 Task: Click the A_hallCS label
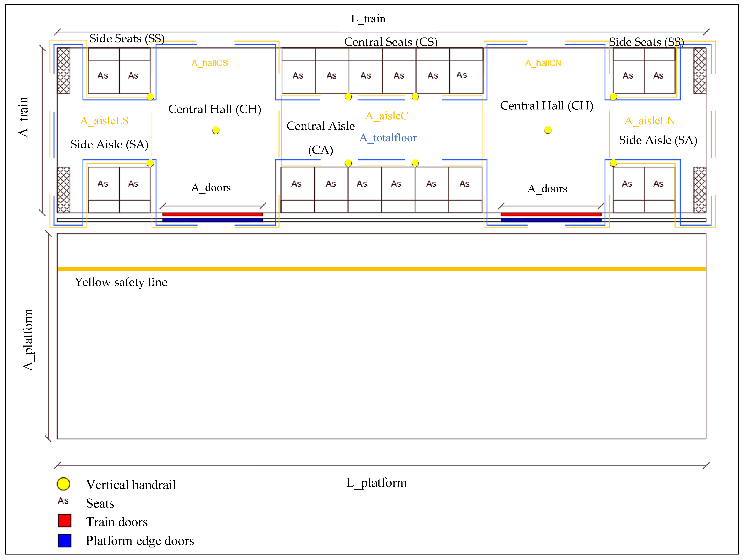coord(210,63)
